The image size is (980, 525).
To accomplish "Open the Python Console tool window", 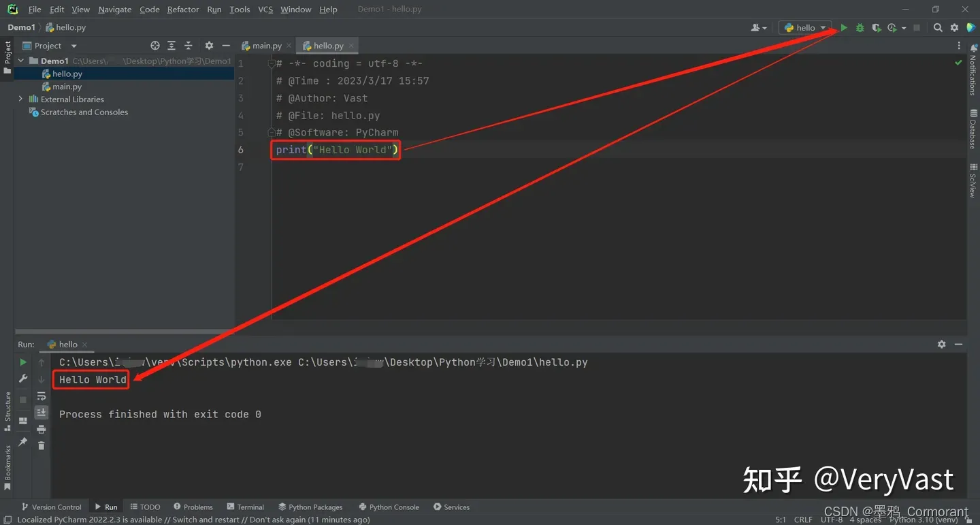I will (389, 507).
